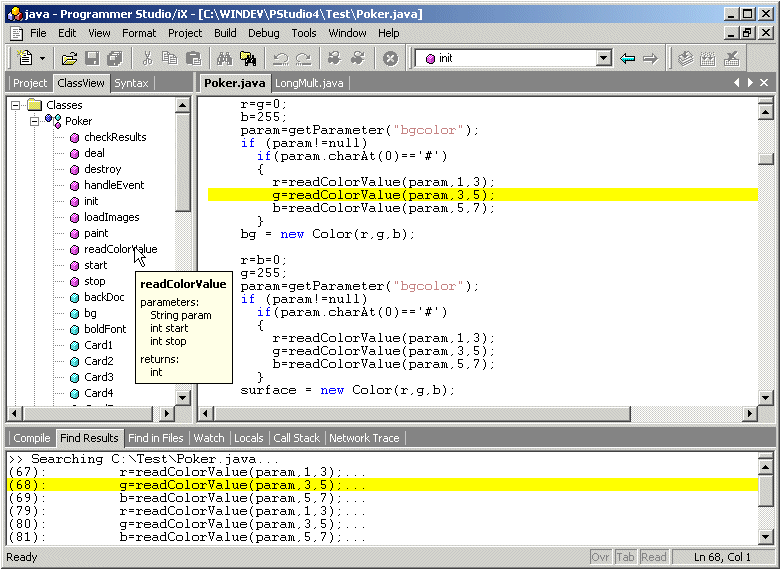
Task: Open the Watch tab
Action: [209, 438]
